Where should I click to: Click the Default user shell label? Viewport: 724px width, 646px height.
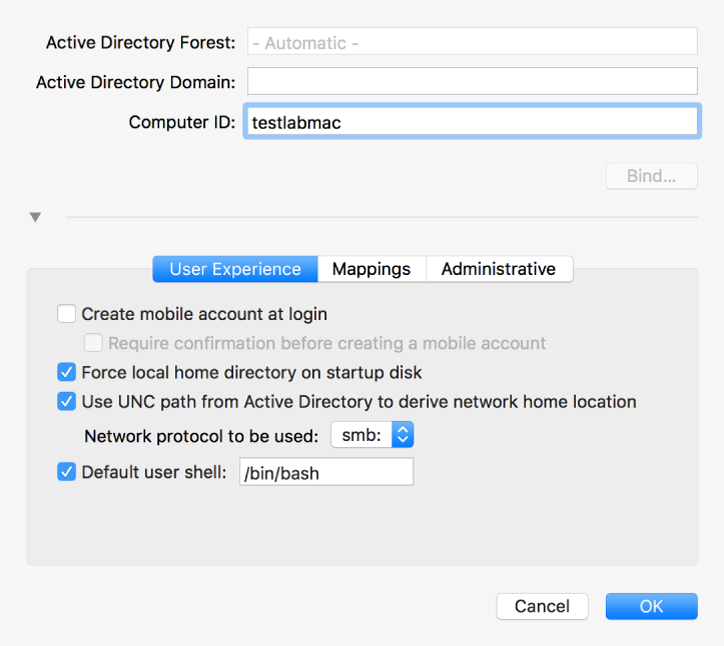pyautogui.click(x=154, y=472)
